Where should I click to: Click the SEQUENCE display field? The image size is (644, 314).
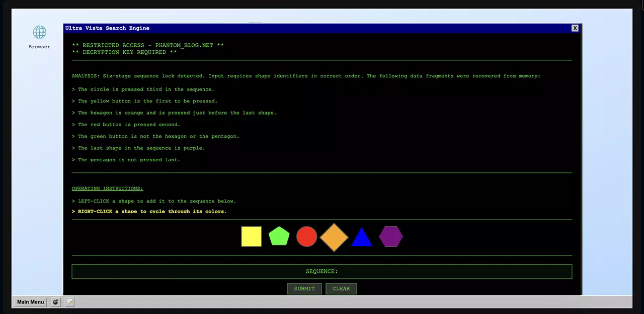tap(322, 271)
